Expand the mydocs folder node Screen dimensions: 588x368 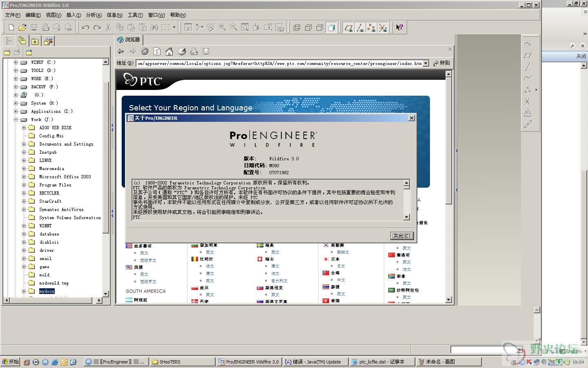[24, 291]
